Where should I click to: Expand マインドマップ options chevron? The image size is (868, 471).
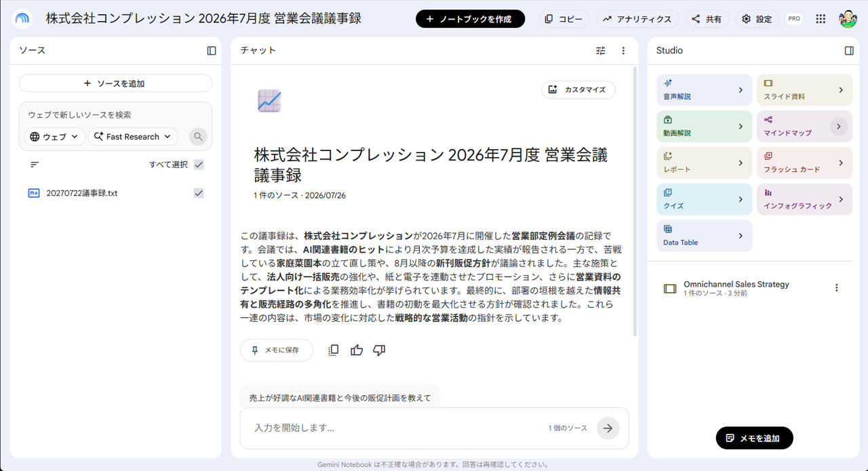[839, 126]
